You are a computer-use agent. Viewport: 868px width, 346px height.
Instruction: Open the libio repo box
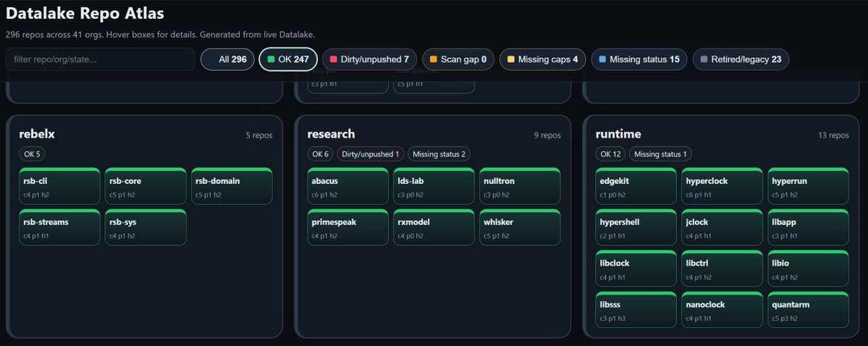pos(808,269)
